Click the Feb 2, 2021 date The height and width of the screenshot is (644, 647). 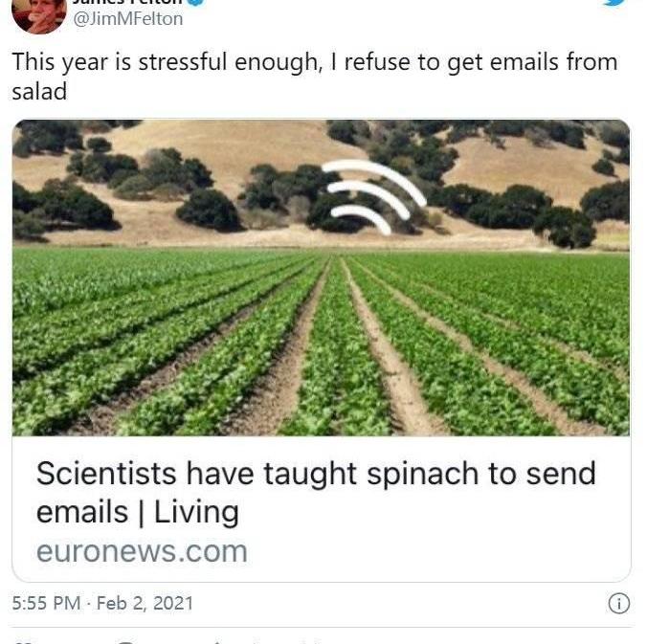tap(145, 603)
